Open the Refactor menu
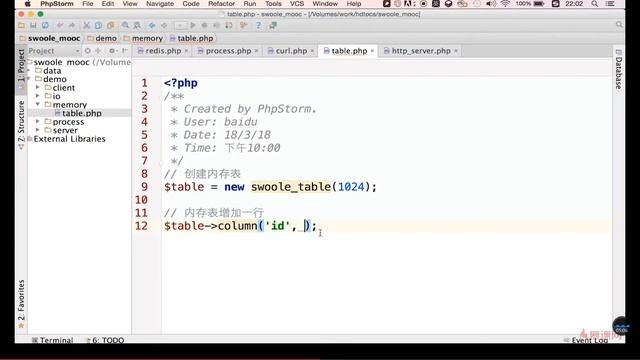 [221, 4]
